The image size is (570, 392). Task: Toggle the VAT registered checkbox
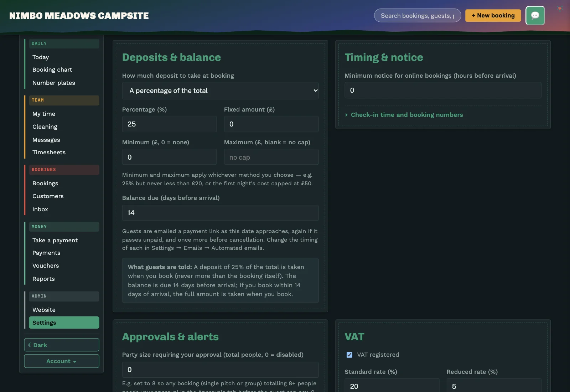click(x=349, y=355)
